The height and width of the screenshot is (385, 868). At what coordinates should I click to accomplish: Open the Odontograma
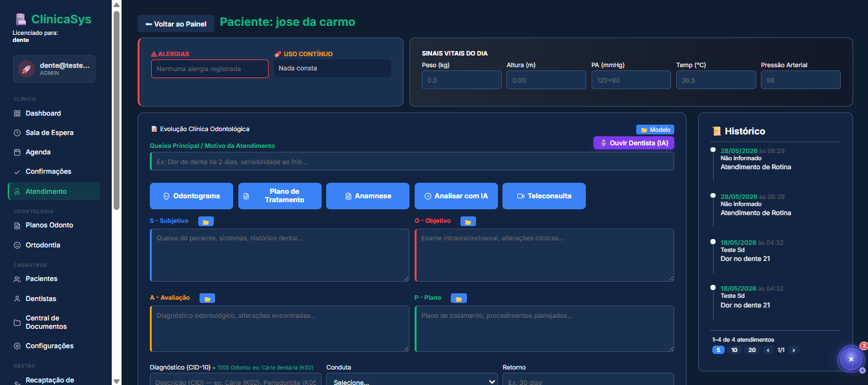coord(192,196)
